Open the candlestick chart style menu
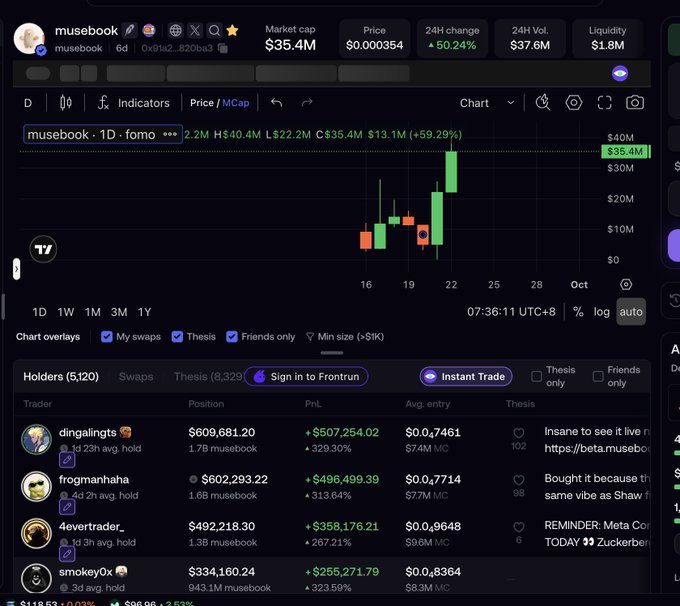This screenshot has height=606, width=680. click(66, 103)
